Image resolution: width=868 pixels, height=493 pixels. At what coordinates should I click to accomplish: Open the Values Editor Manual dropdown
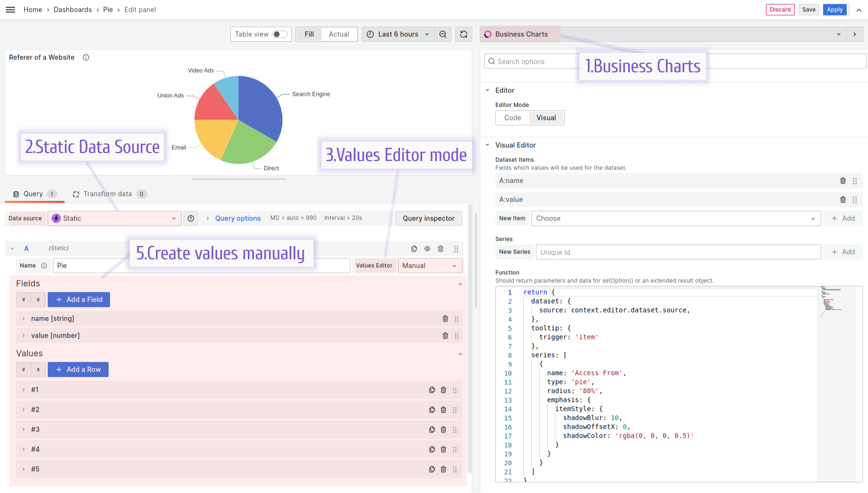[x=429, y=265]
